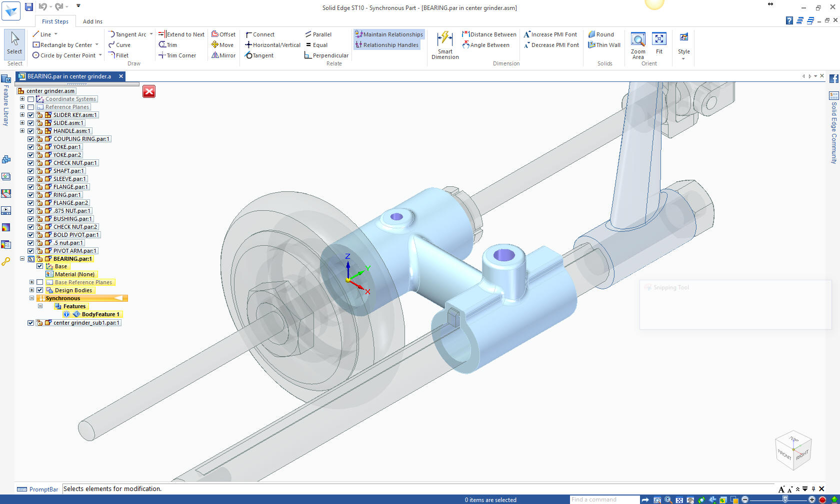Select the Trim tool

168,45
